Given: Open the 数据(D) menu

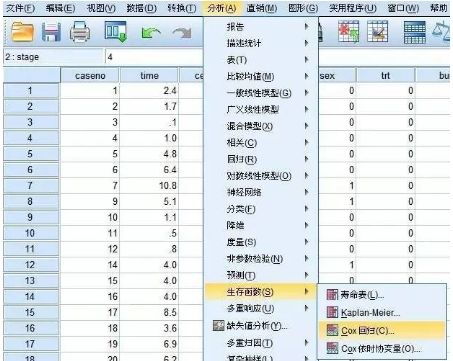Looking at the screenshot, I should pos(141,8).
